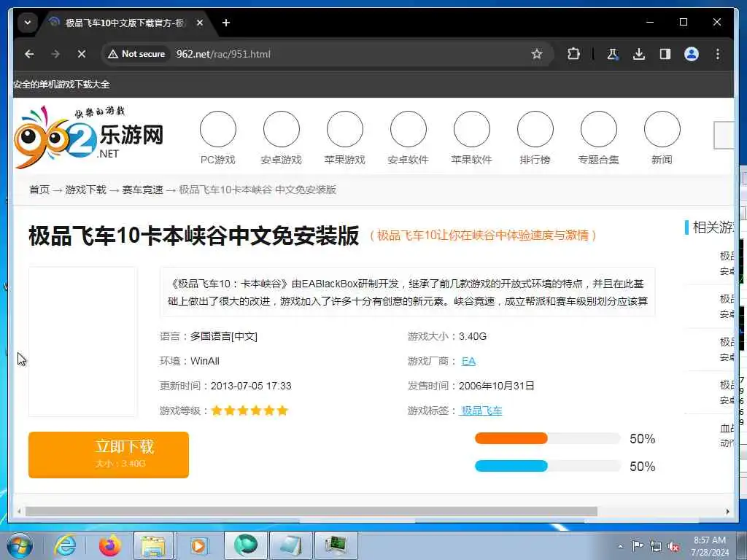The image size is (747, 560).
Task: Click right arrow of horizontal scrollbar
Action: [x=727, y=511]
